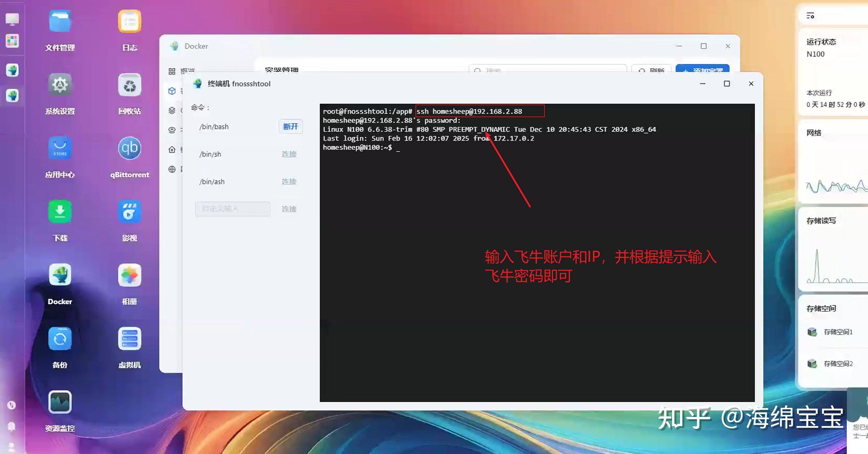This screenshot has height=454, width=868.
Task: Click 断开 to disconnect /bin/bash
Action: (x=290, y=127)
